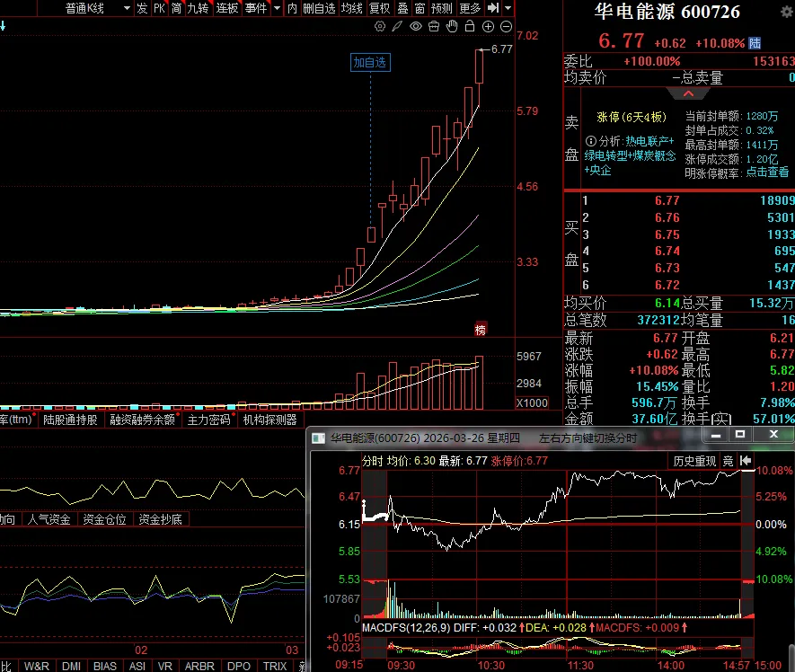Viewport: 795px width, 672px height.
Task: Click buy level 2 price 6.76
Action: pos(667,217)
